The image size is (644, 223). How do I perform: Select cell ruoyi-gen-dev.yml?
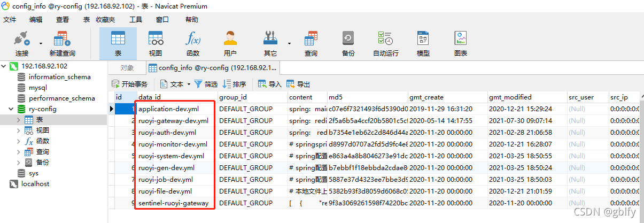[177, 167]
